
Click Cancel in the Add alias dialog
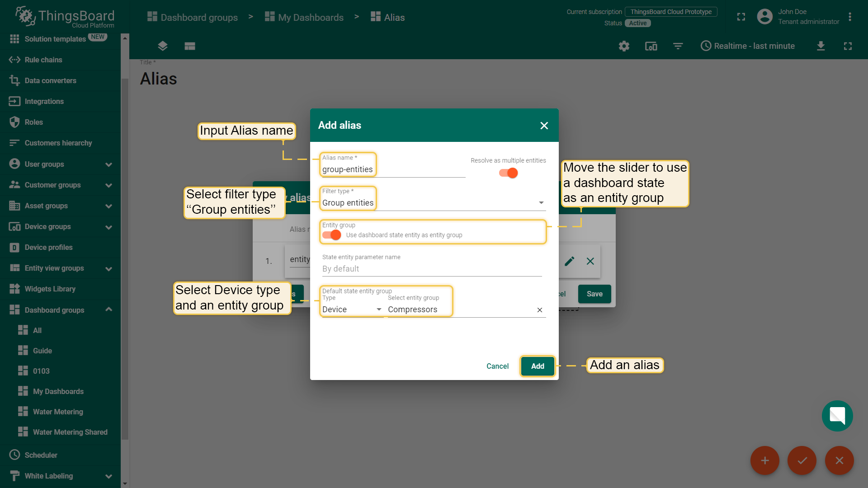point(497,366)
